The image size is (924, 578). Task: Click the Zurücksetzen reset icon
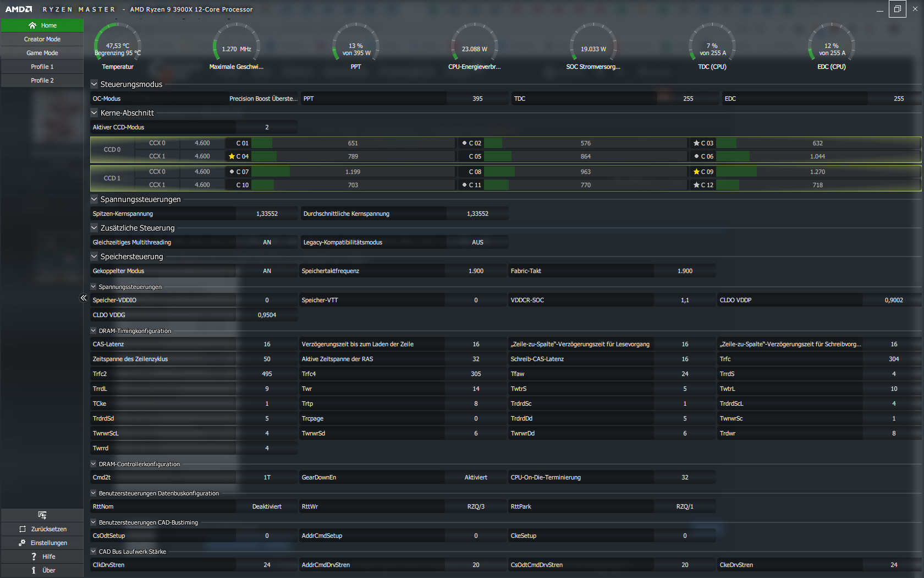23,529
